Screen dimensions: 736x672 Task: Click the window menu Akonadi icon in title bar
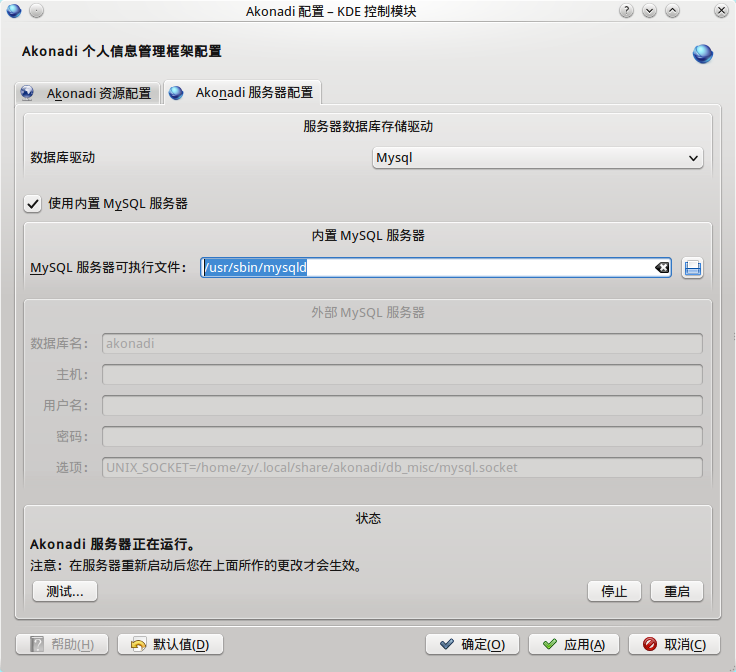click(14, 10)
